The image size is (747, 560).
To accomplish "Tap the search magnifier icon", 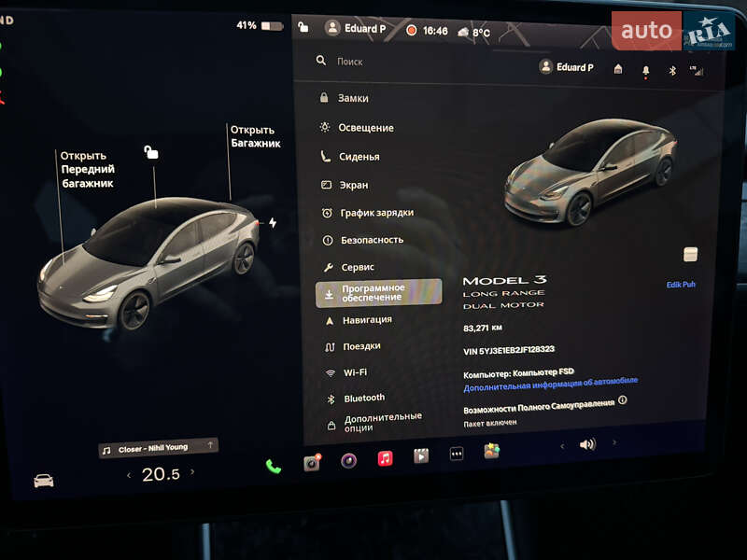I will pos(321,61).
